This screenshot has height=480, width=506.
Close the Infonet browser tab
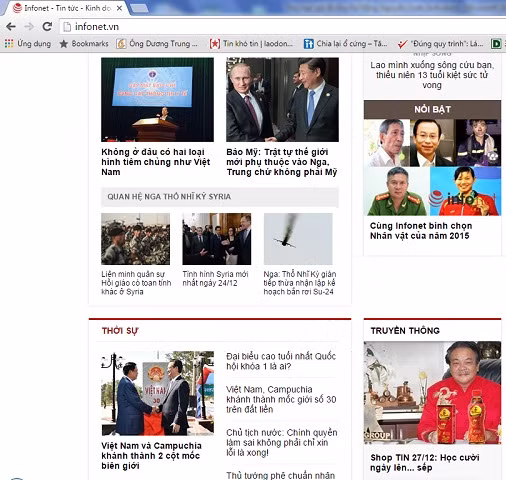pyautogui.click(x=119, y=8)
